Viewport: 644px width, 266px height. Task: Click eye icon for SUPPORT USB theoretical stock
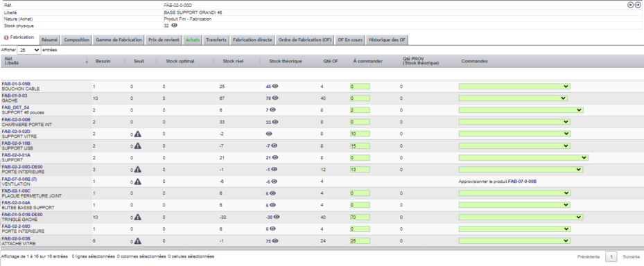(x=274, y=145)
